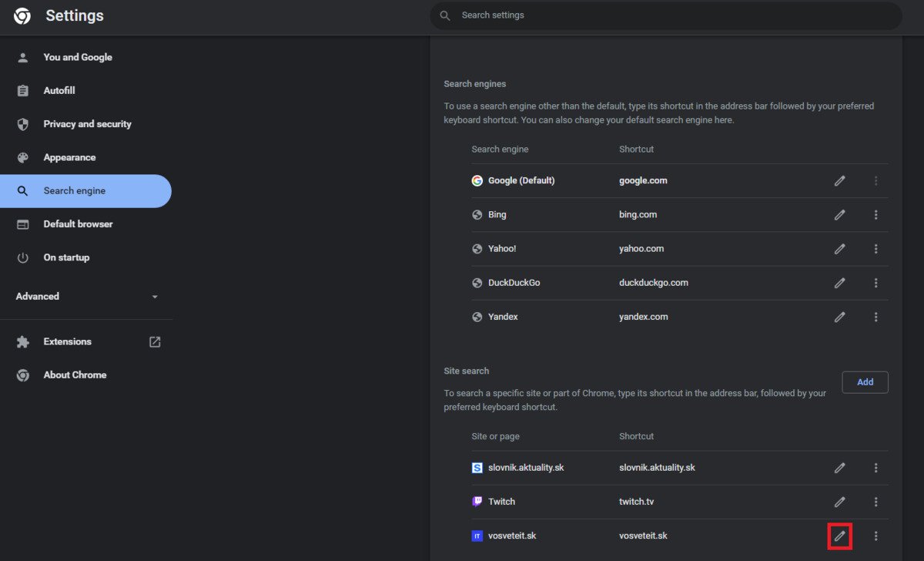Click the Chrome logo beside Settings

pyautogui.click(x=22, y=16)
